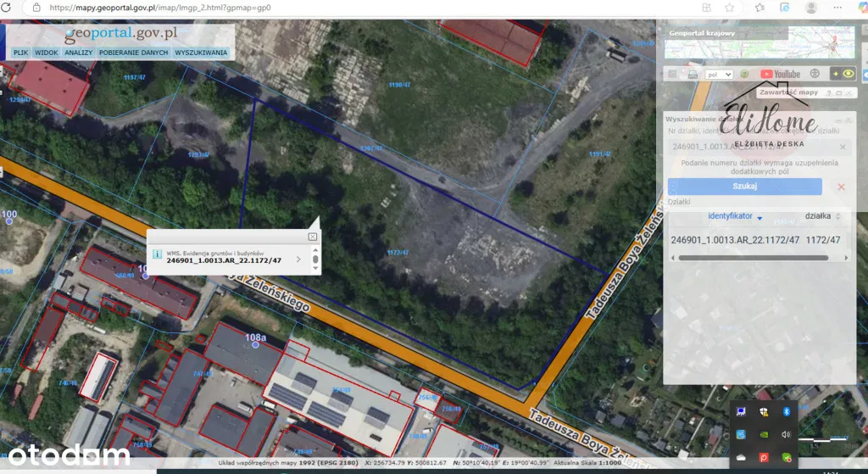Open the PLIK menu
This screenshot has height=474, width=868.
coord(20,53)
